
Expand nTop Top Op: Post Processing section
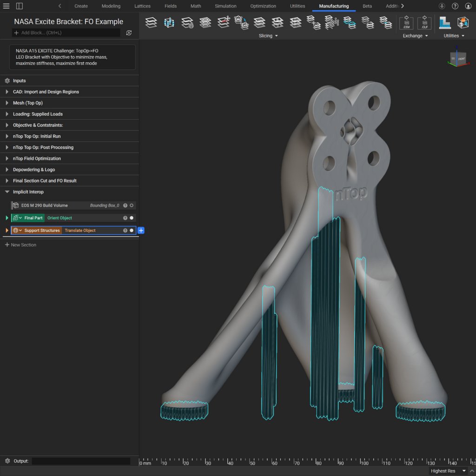coord(7,147)
